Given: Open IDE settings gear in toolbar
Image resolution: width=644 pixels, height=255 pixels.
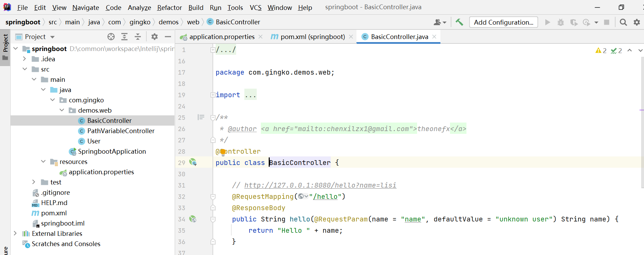Looking at the screenshot, I should pos(637,22).
